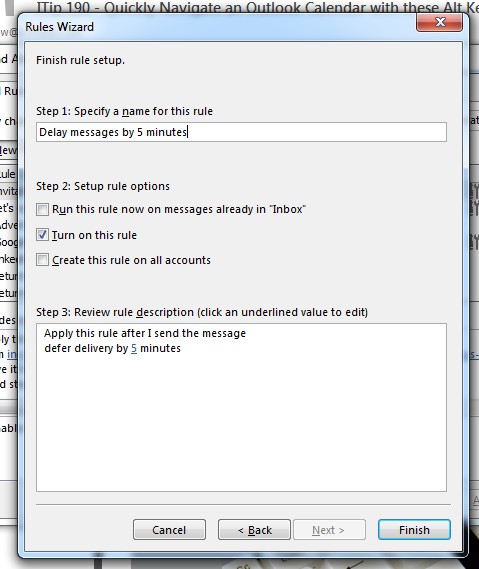This screenshot has width=479, height=569.
Task: Click the 'Finish rule setup.' heading text
Action: coord(80,60)
